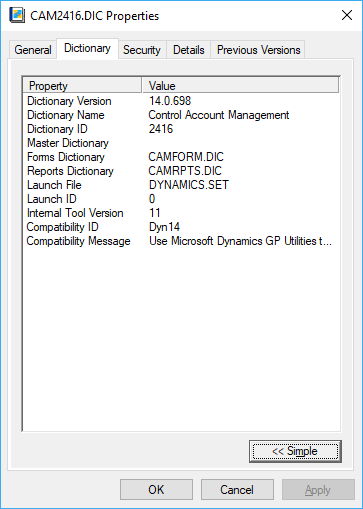Viewport: 363px width, 509px height.
Task: Click the CAM2416.DIC file icon in title bar
Action: 17,15
